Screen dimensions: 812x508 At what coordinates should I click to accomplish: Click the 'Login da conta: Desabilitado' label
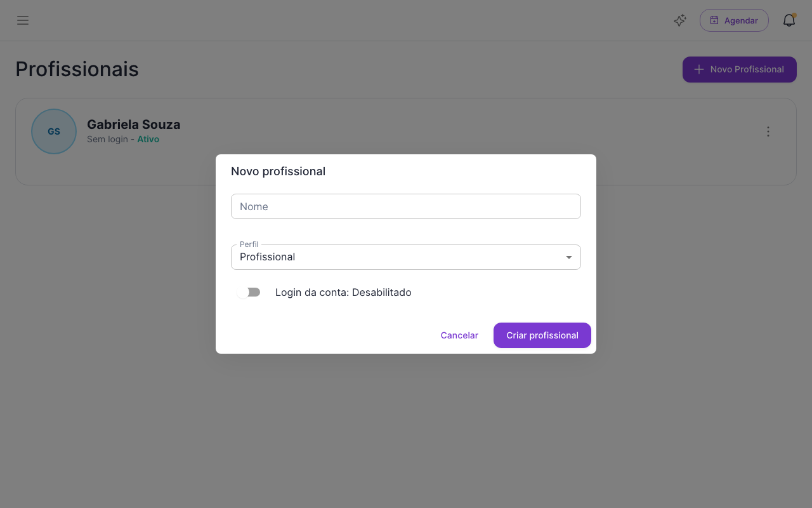point(343,293)
